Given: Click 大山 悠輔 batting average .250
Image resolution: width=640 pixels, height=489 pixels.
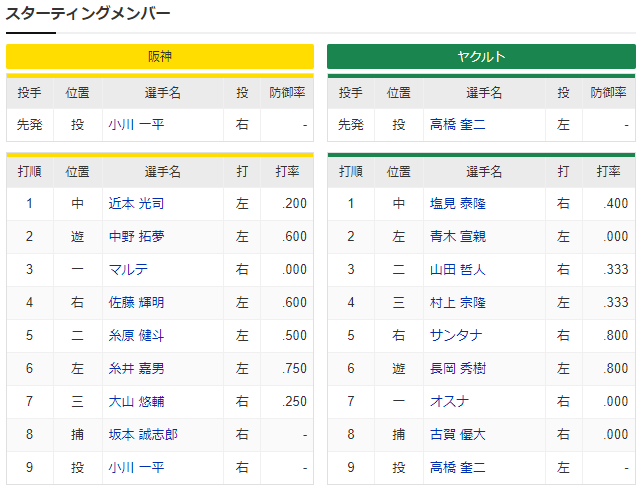Looking at the screenshot, I should tap(294, 402).
